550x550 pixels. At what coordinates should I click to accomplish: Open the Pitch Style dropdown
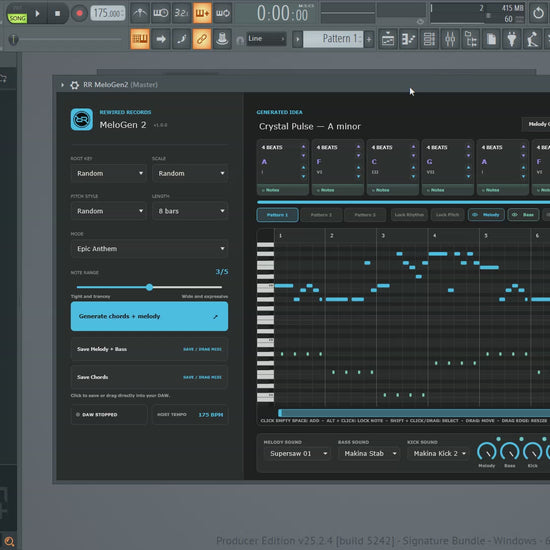[x=109, y=211]
